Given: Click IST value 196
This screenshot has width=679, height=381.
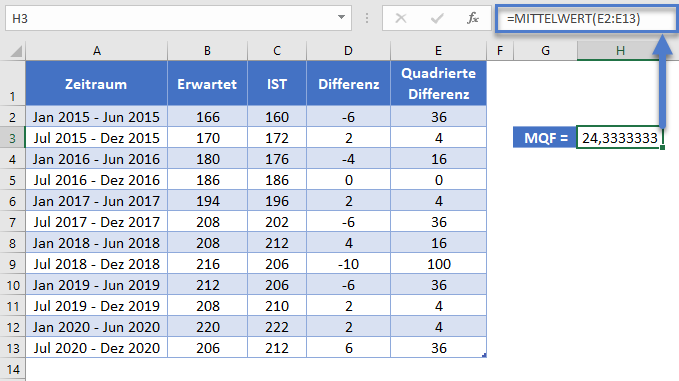Looking at the screenshot, I should tap(277, 201).
